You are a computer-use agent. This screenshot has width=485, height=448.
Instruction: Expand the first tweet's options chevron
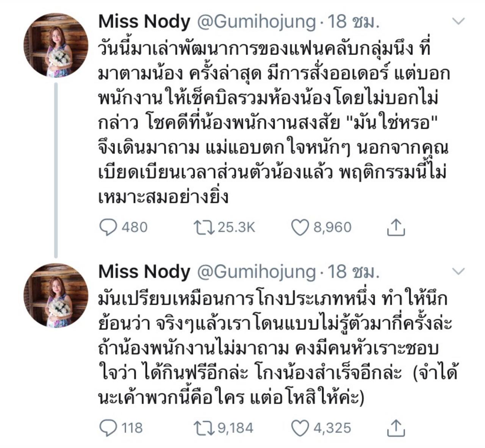point(458,21)
